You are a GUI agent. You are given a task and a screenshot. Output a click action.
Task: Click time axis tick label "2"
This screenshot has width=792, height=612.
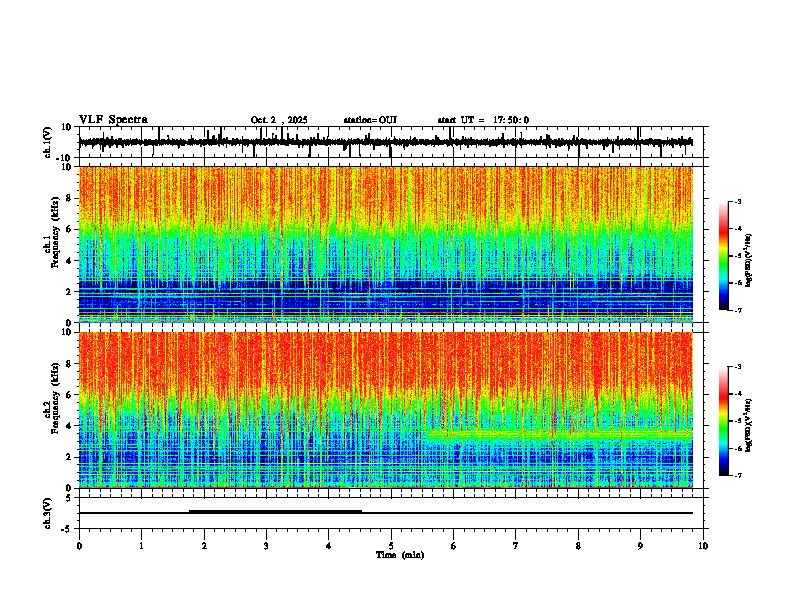click(x=204, y=546)
